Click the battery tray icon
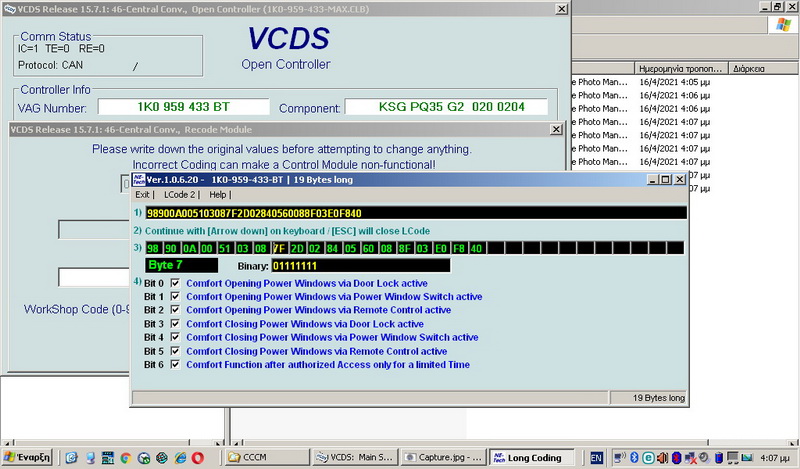The height and width of the screenshot is (469, 800). pyautogui.click(x=719, y=458)
